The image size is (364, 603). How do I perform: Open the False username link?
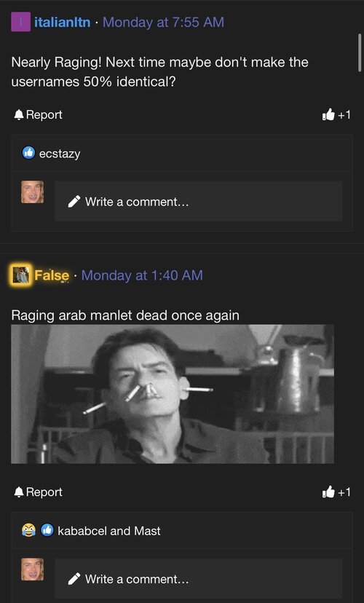[52, 275]
